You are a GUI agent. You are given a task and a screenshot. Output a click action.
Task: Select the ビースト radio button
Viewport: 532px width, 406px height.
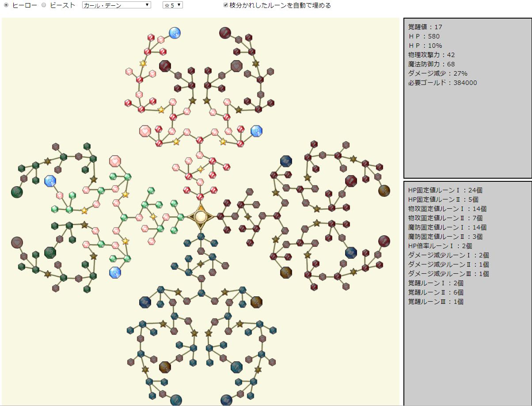tap(44, 5)
